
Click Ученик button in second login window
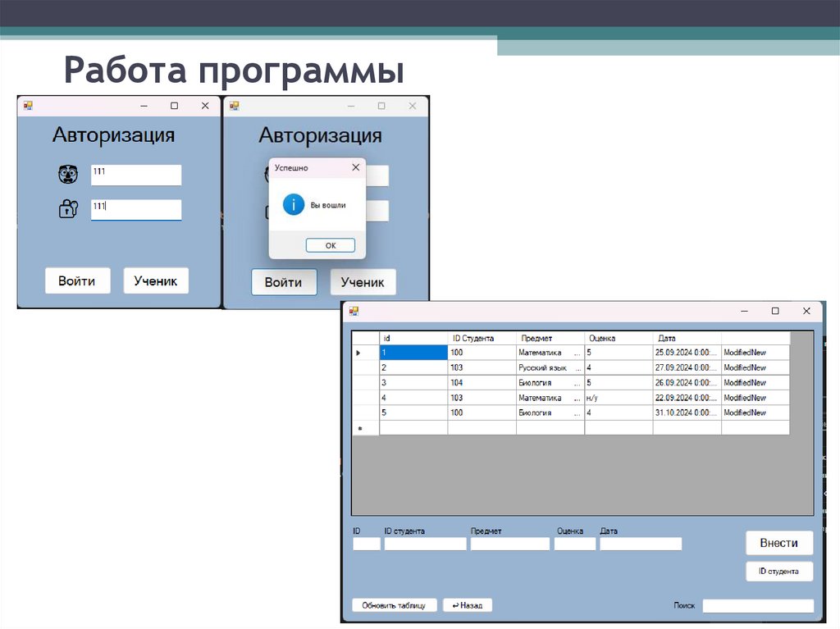[363, 282]
